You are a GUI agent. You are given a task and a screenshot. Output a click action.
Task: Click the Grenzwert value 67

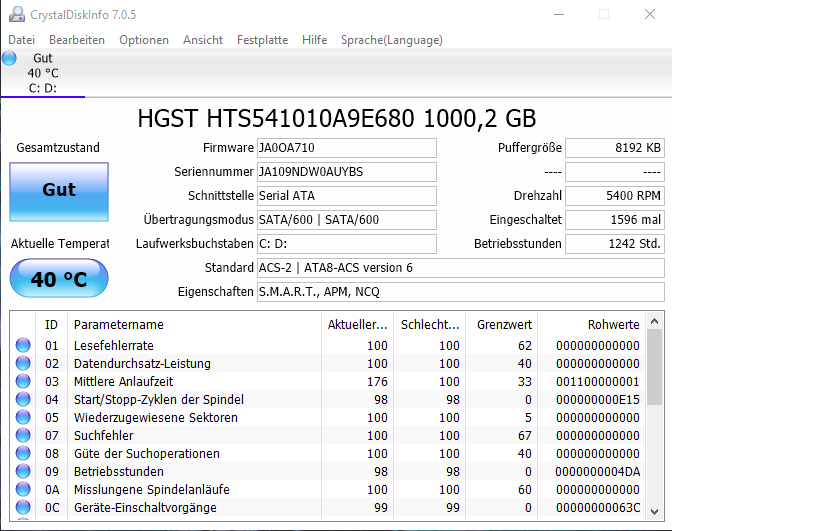point(525,435)
